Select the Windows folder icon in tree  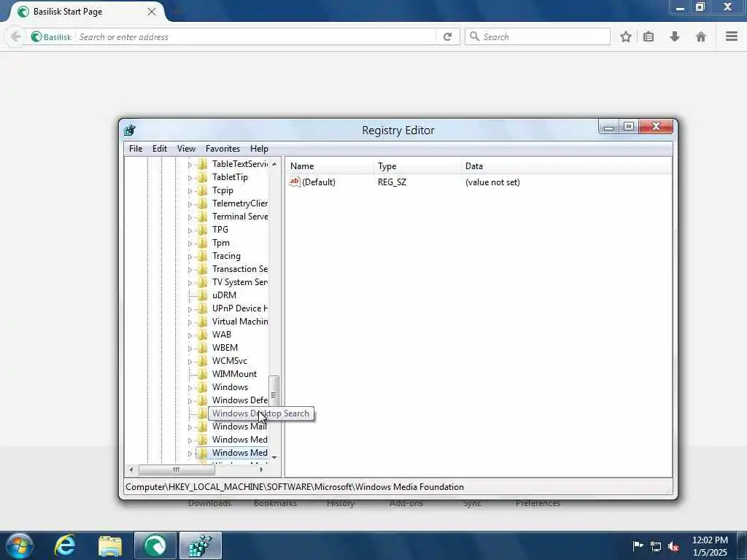point(203,387)
